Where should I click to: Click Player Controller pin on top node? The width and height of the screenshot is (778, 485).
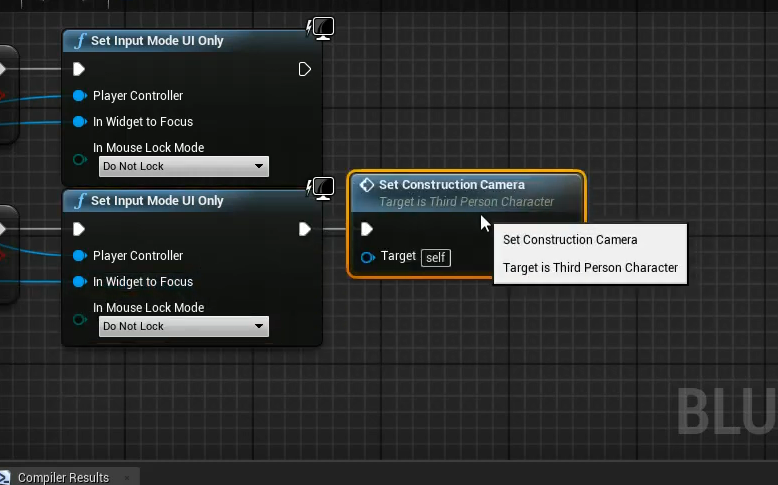(80, 96)
